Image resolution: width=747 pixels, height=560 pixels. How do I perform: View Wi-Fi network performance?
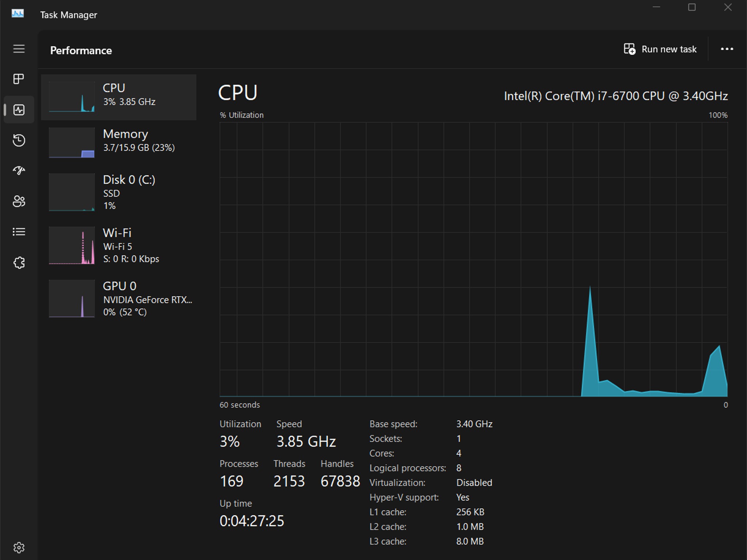[x=119, y=245]
